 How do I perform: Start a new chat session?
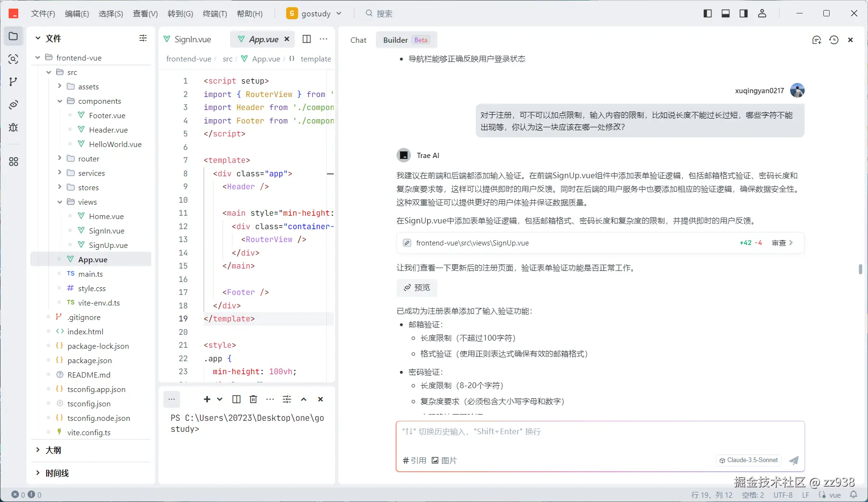click(817, 40)
